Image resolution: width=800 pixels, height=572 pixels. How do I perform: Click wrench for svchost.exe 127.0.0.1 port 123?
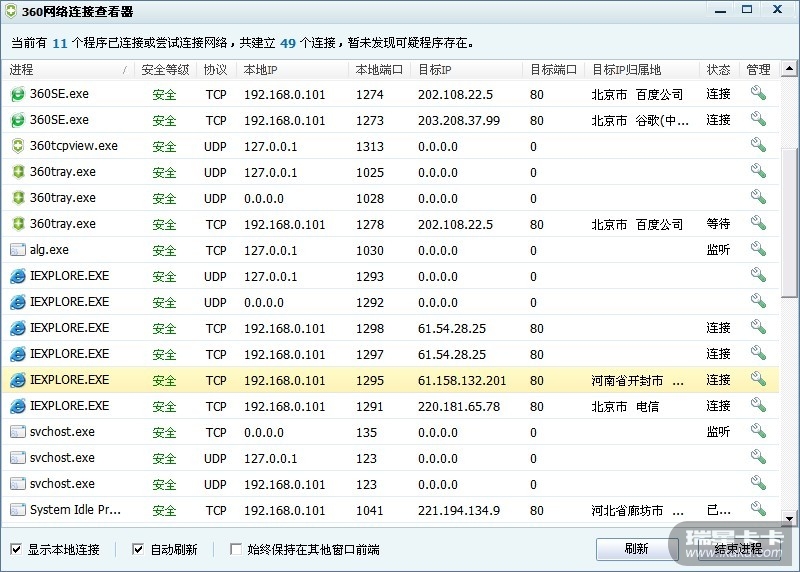point(758,457)
